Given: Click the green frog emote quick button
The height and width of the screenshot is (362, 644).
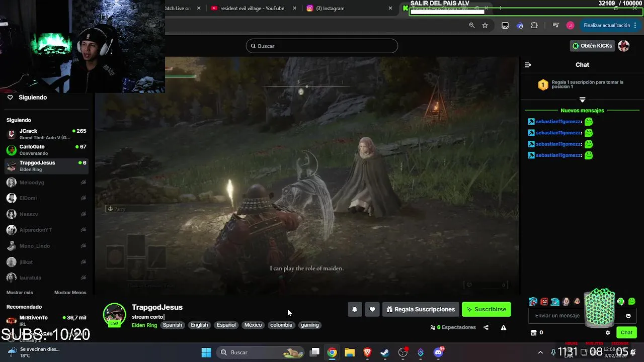Looking at the screenshot, I should pyautogui.click(x=632, y=301).
